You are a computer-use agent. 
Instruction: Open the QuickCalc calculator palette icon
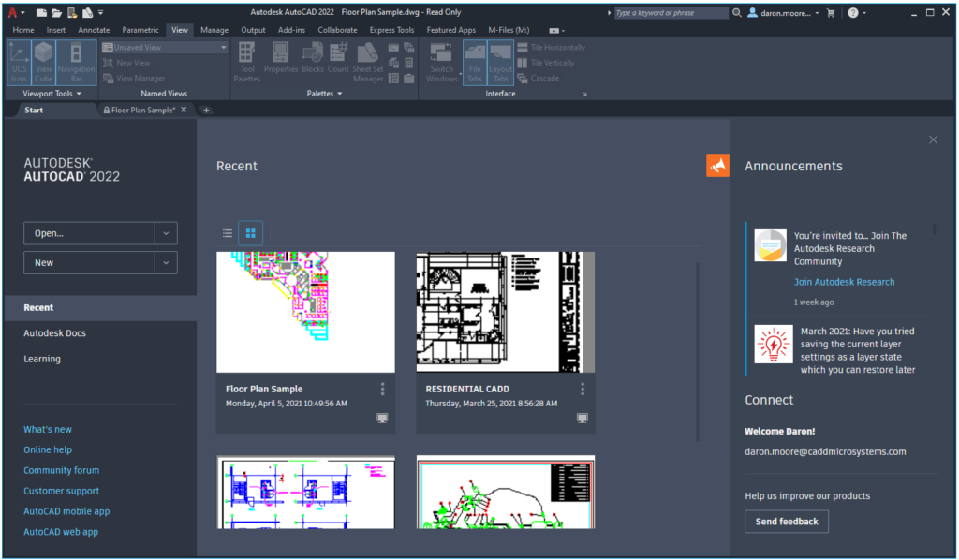pyautogui.click(x=409, y=63)
